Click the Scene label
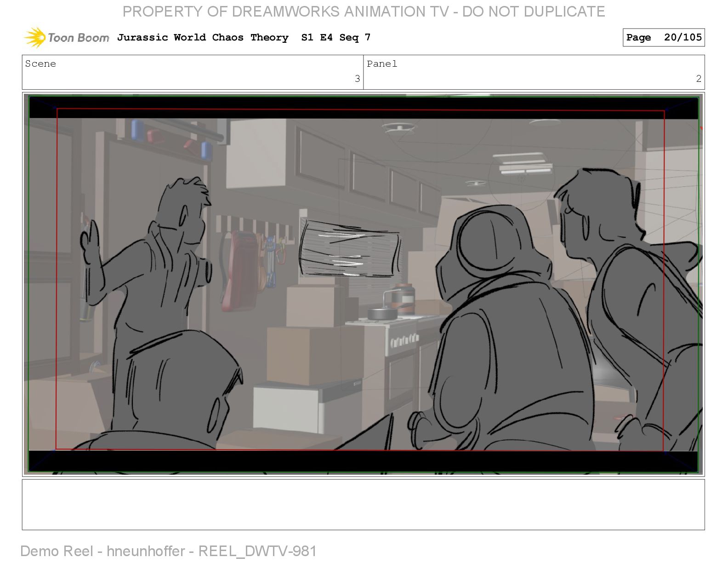Image resolution: width=728 pixels, height=563 pixels. [40, 64]
